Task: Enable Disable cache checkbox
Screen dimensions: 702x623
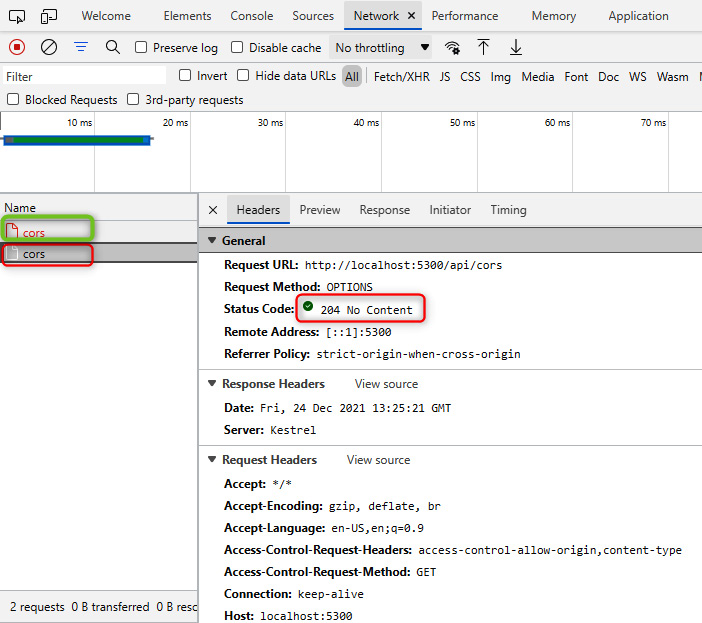Action: pos(237,47)
